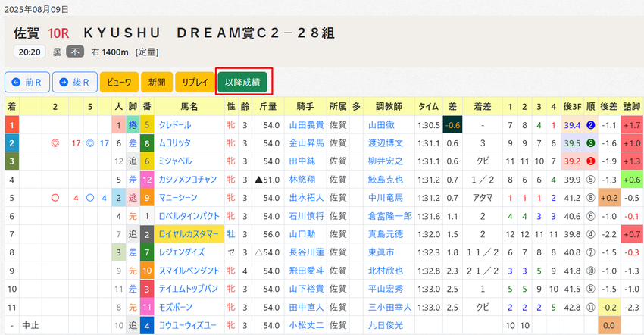Open horse クレドール link
This screenshot has width=644, height=335.
175,125
